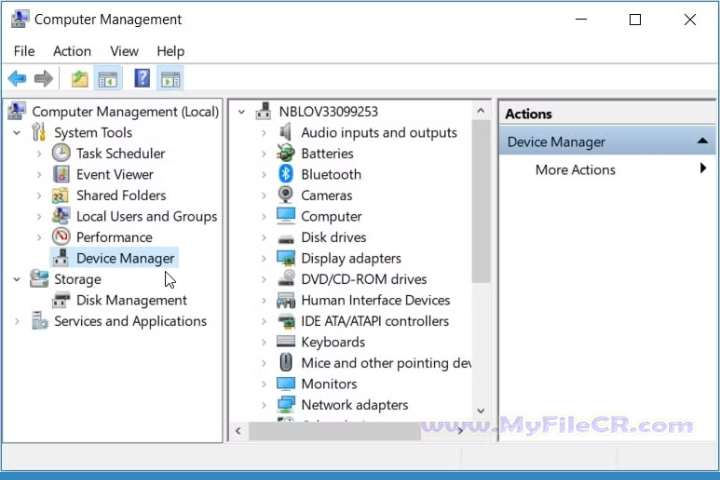Click the Services and Applications icon
This screenshot has width=720, height=480.
tap(39, 321)
